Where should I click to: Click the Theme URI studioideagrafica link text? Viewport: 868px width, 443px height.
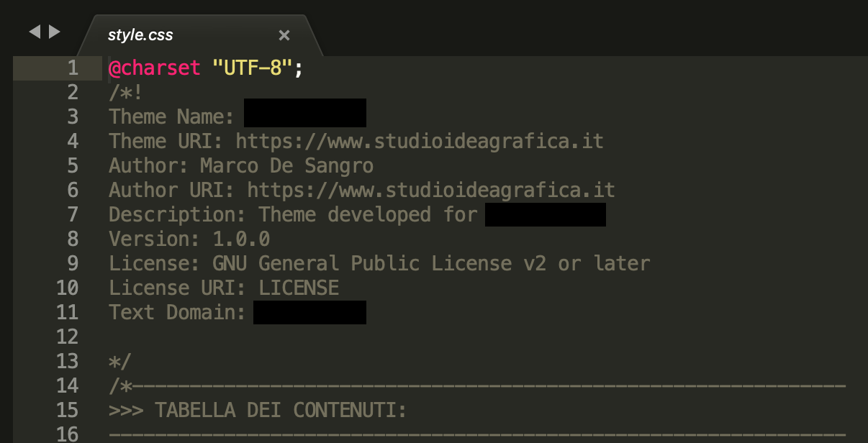coord(420,141)
